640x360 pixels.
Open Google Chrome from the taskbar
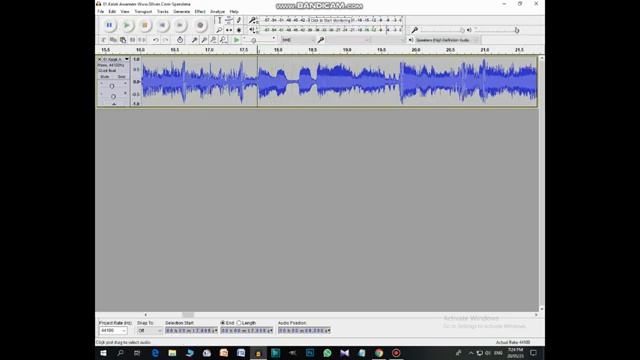379,353
